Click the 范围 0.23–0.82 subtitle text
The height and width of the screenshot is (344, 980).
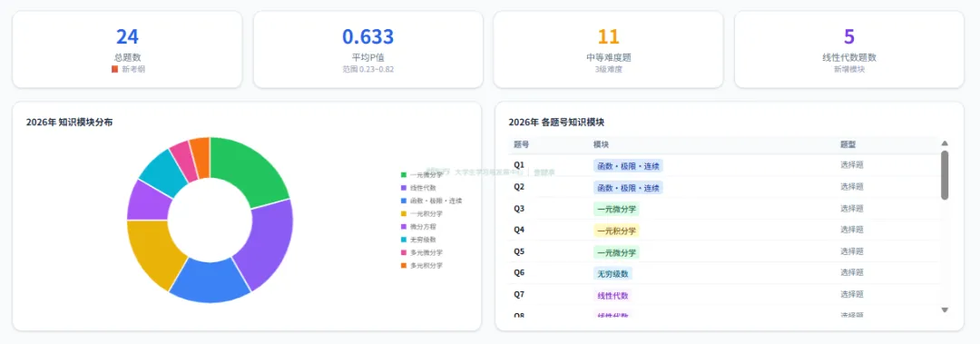tap(368, 69)
